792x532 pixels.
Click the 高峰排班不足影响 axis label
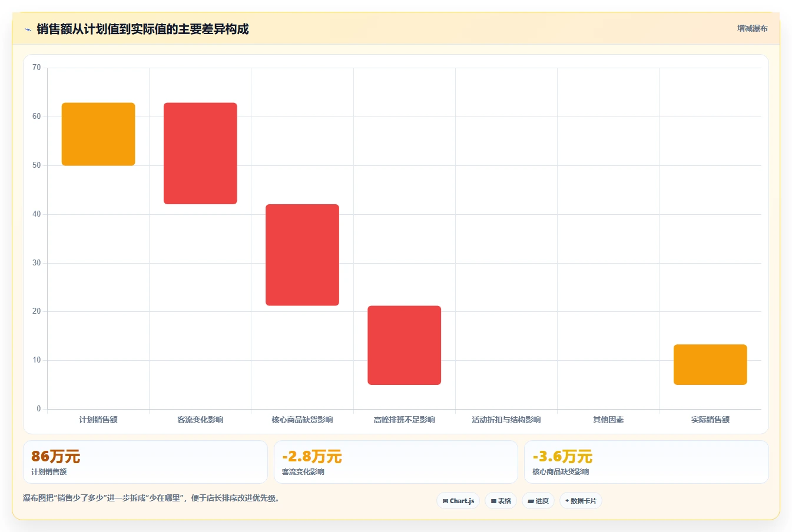tap(404, 420)
